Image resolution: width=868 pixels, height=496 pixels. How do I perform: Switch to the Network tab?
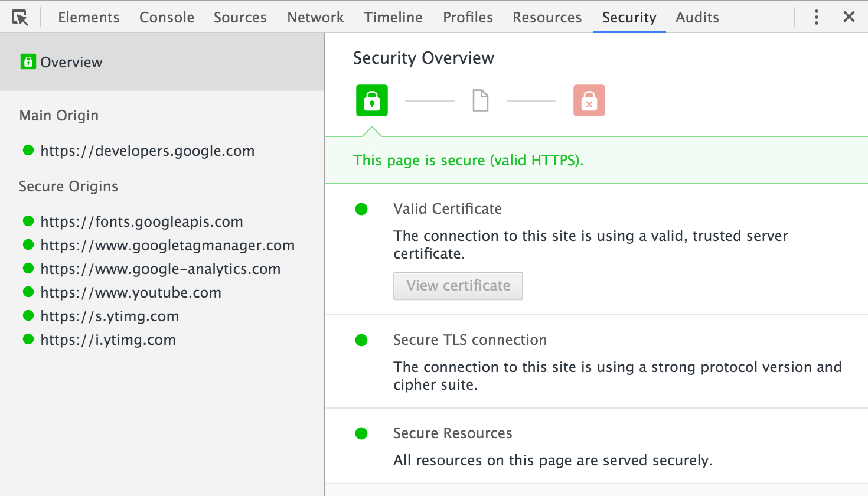pyautogui.click(x=315, y=17)
